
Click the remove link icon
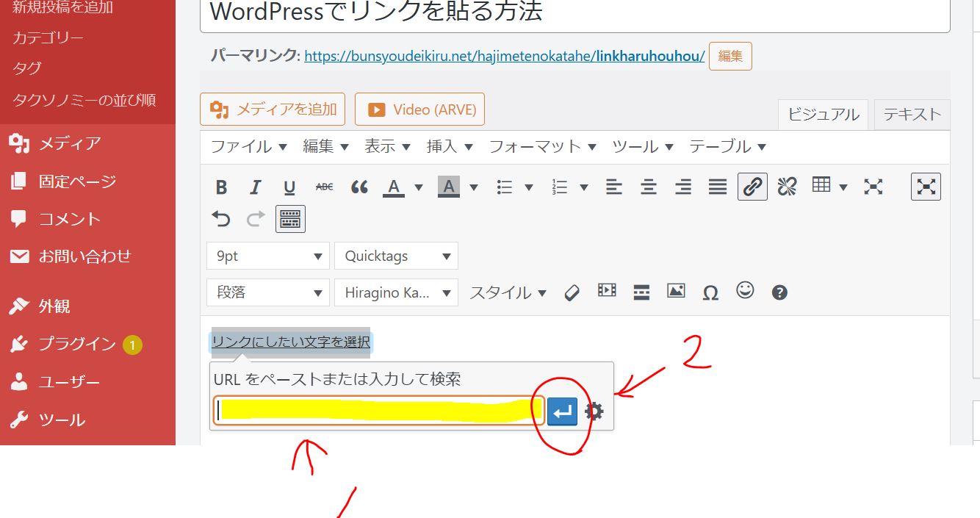tap(787, 187)
